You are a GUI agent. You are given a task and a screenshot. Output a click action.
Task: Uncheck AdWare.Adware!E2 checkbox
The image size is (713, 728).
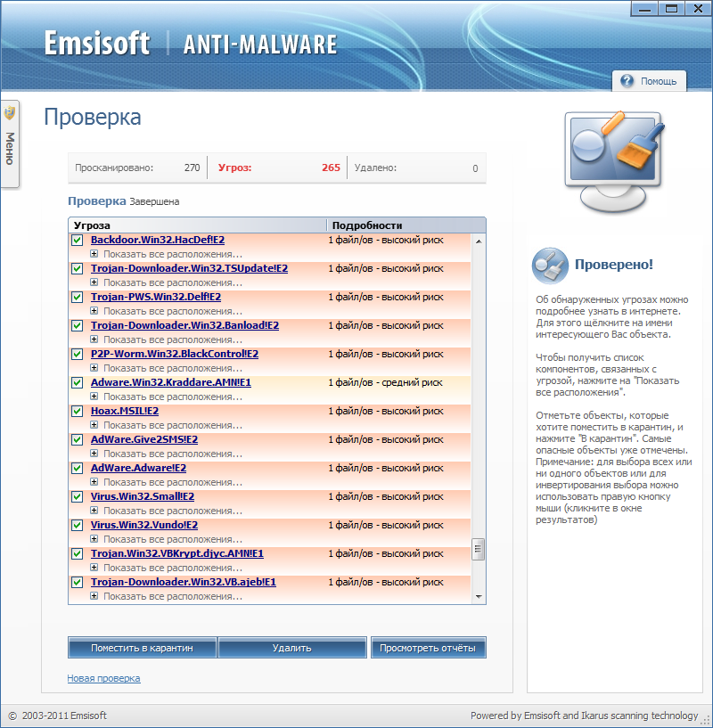(78, 469)
